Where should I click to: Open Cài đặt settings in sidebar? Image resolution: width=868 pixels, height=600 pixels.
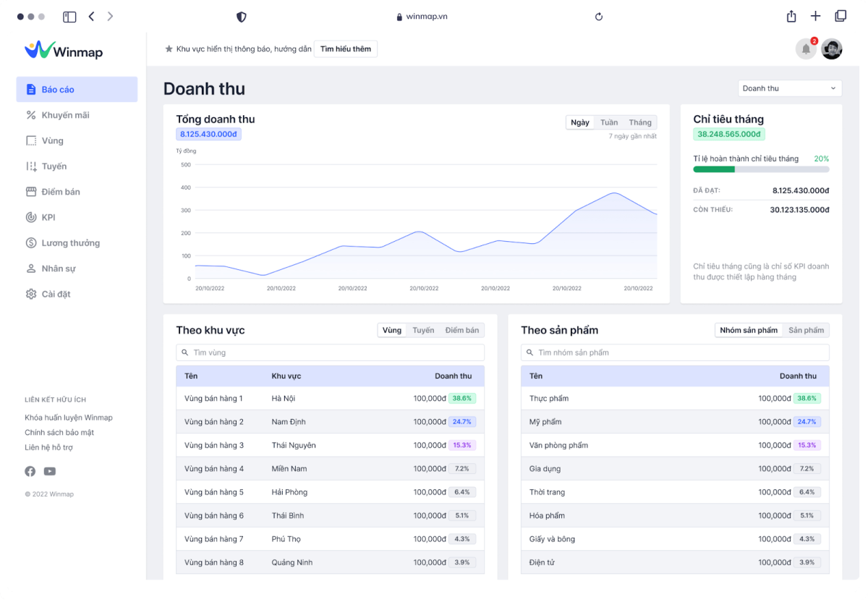tap(56, 294)
